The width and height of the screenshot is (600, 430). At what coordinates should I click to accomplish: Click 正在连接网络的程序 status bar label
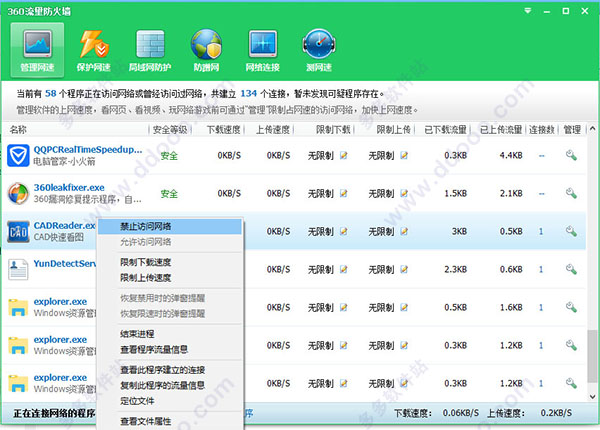tap(54, 413)
